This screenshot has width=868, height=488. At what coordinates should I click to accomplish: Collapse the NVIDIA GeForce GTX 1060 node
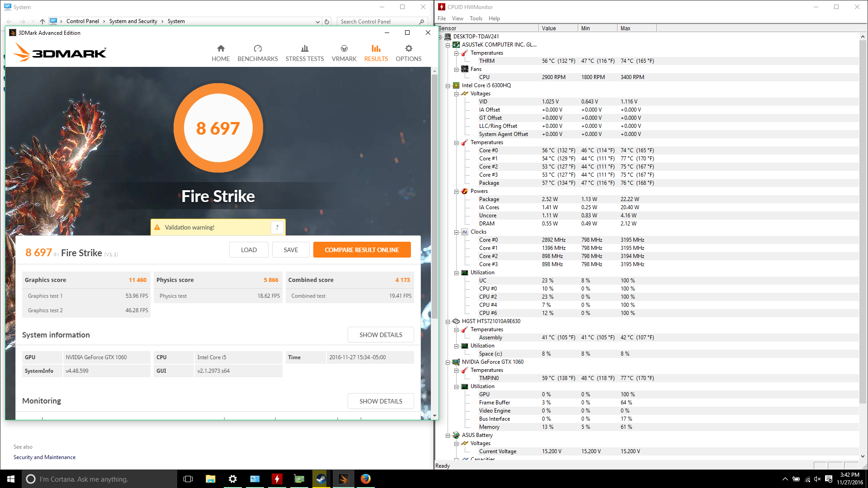click(448, 362)
